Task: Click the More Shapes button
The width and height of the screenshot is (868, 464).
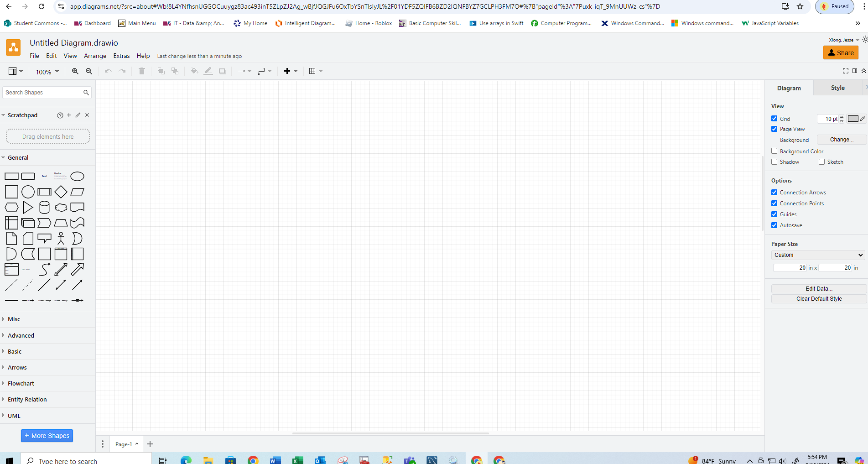Action: pyautogui.click(x=47, y=436)
